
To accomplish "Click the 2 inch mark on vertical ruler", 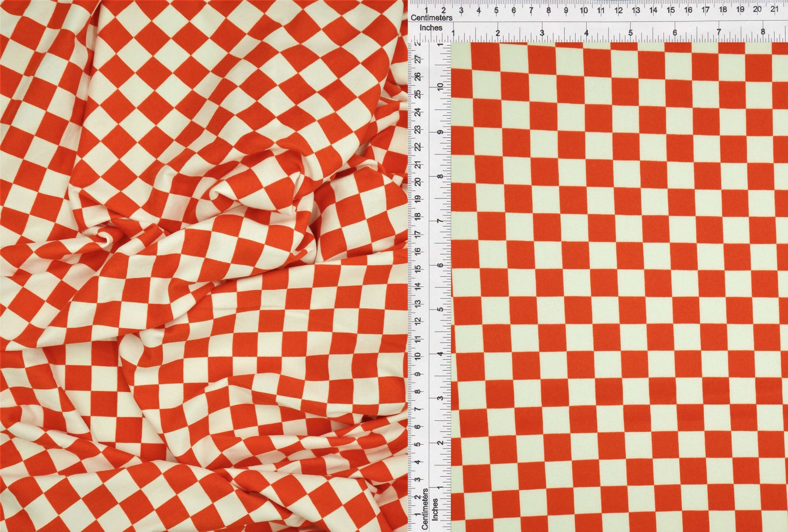I will point(440,442).
